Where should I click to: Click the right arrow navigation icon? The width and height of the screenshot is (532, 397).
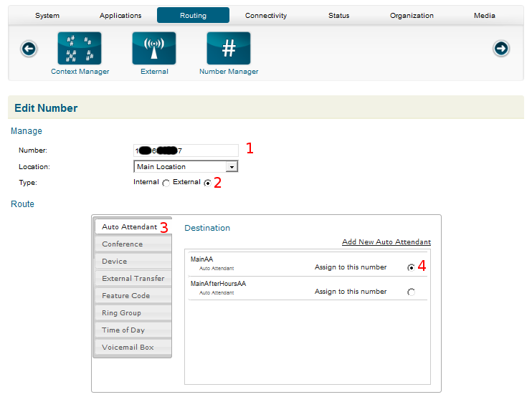coord(501,49)
